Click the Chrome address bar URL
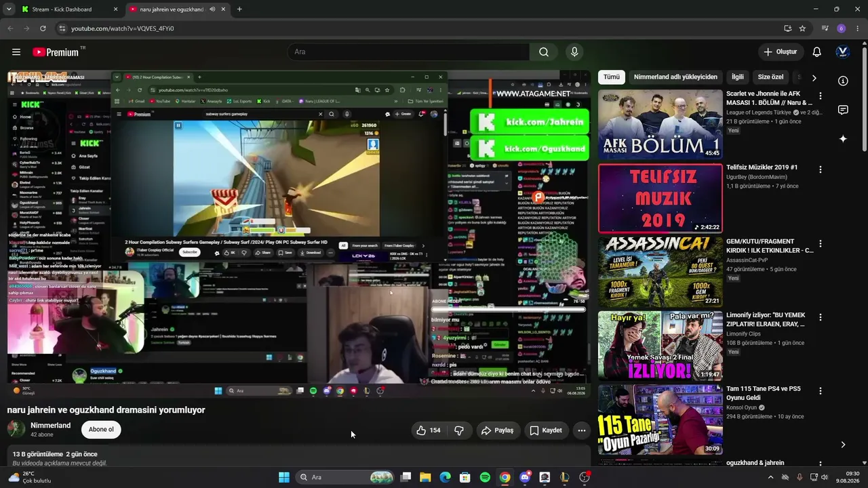The width and height of the screenshot is (868, 488). (123, 28)
